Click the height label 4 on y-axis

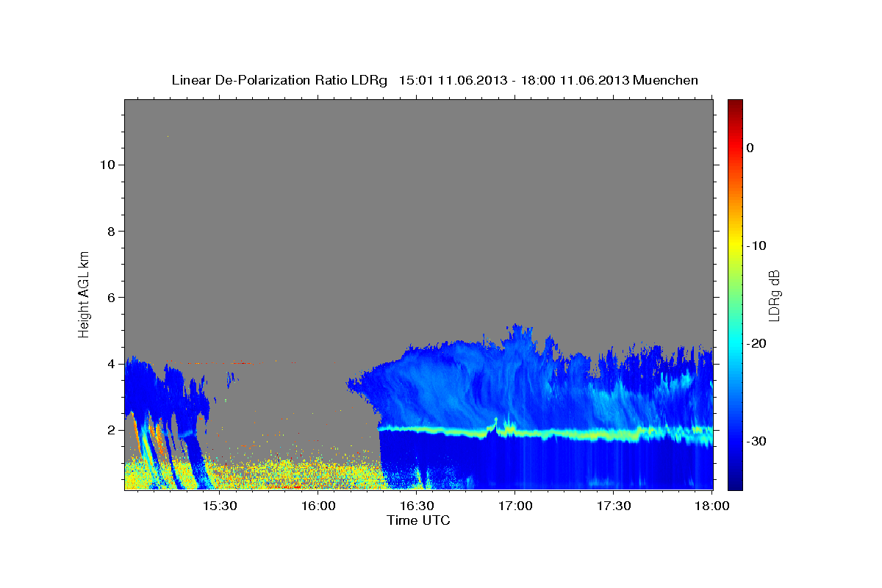110,364
